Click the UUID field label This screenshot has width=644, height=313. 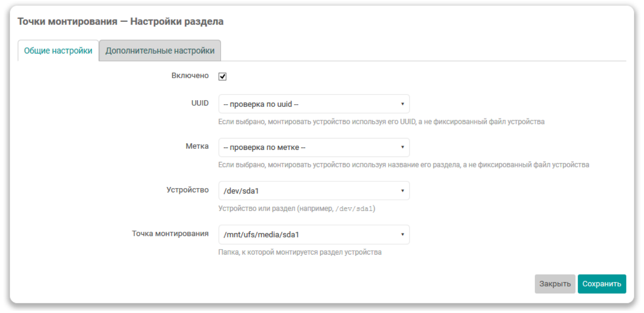click(x=200, y=103)
